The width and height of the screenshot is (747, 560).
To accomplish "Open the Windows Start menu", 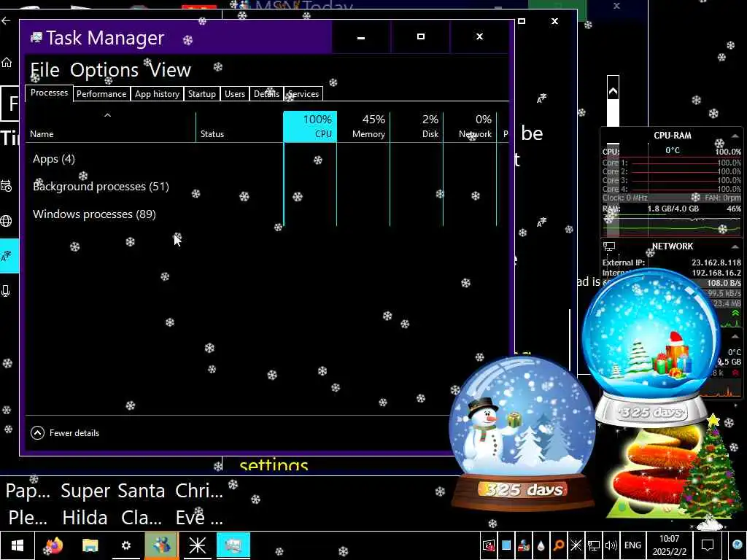I will click(18, 545).
